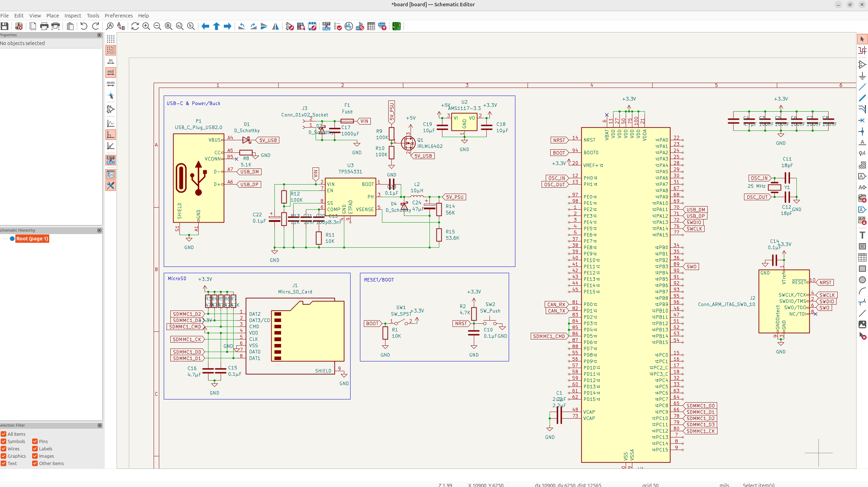Toggle grid visibility button
This screenshot has height=487, width=868.
pyautogui.click(x=111, y=39)
